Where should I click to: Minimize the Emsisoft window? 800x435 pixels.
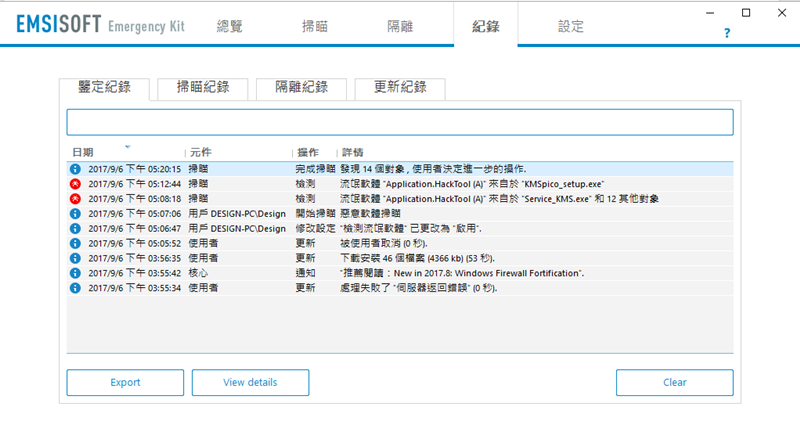(x=710, y=13)
